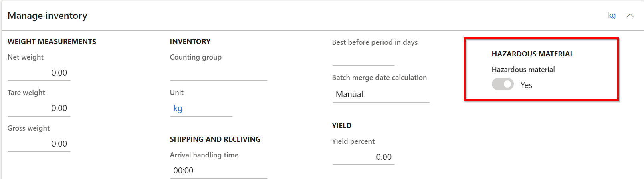Collapse the Manage inventory section chevron

pyautogui.click(x=630, y=16)
